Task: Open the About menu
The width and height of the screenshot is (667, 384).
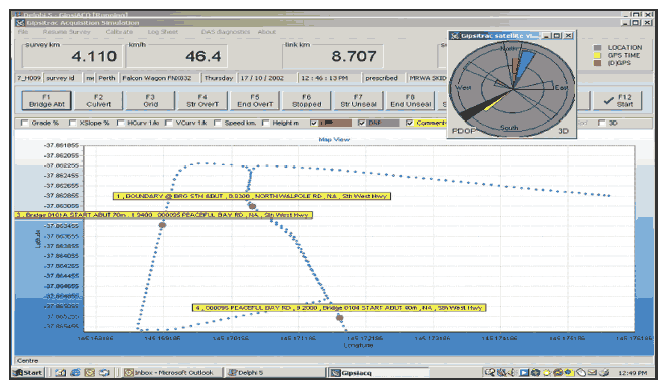Action: (267, 32)
